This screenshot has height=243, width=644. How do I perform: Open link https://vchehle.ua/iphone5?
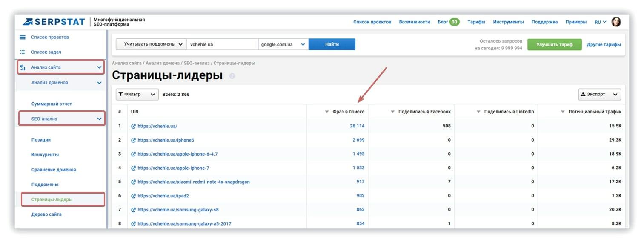coord(166,140)
